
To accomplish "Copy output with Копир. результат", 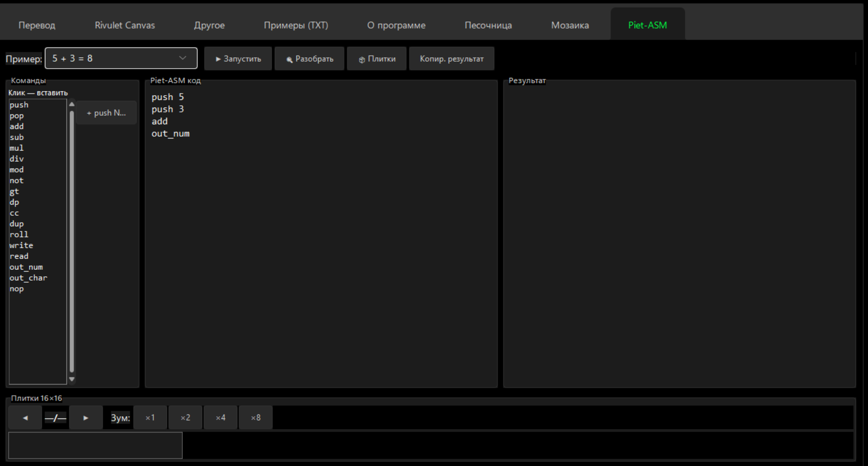I will tap(452, 59).
